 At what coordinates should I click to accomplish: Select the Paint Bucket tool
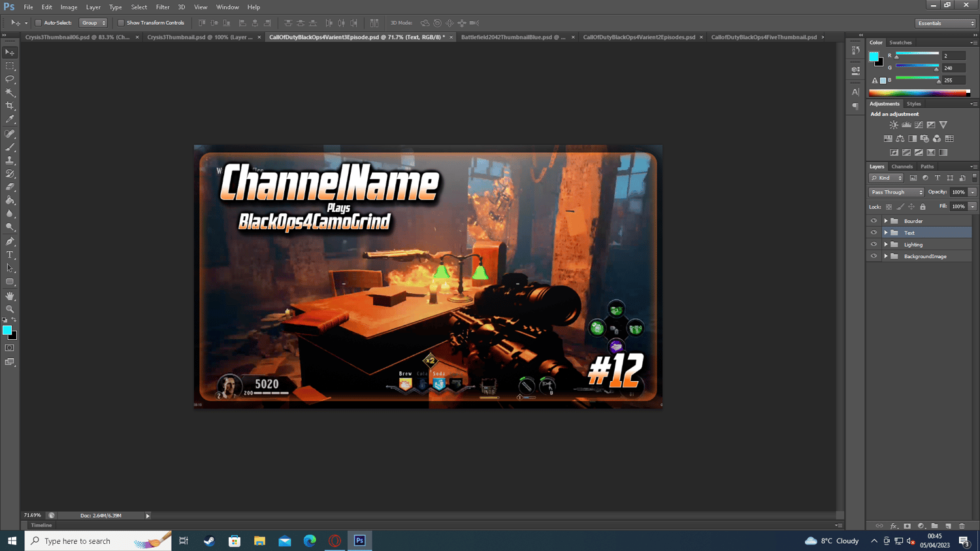coord(10,201)
